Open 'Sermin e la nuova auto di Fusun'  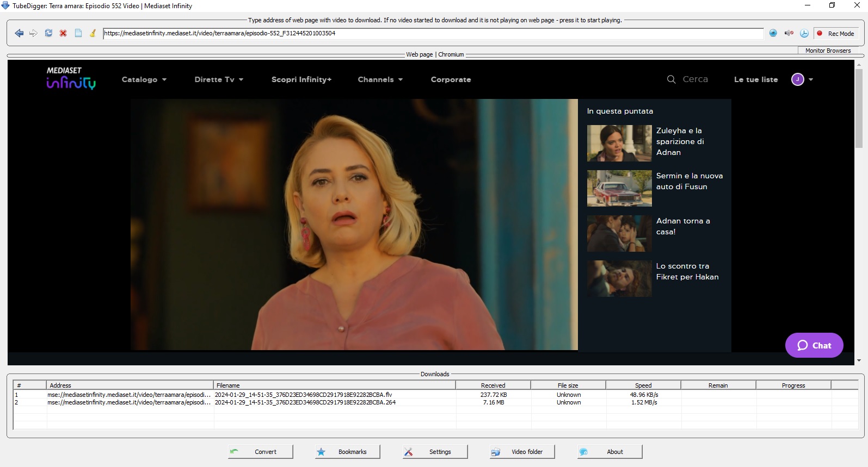coord(690,181)
